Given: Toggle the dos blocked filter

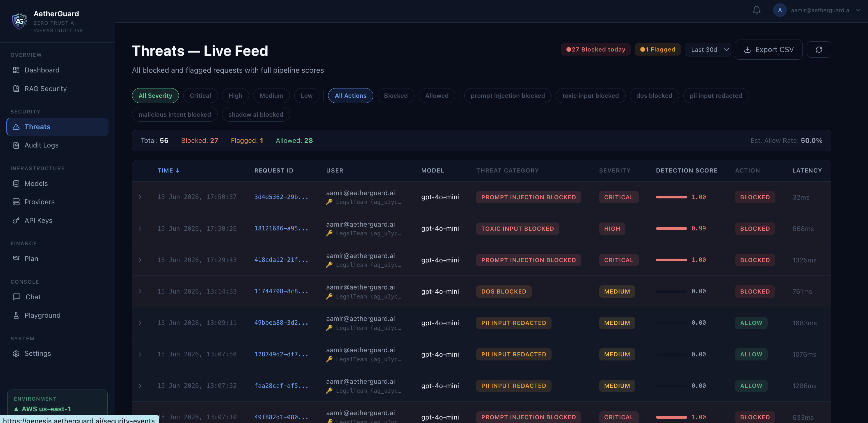Looking at the screenshot, I should point(654,96).
